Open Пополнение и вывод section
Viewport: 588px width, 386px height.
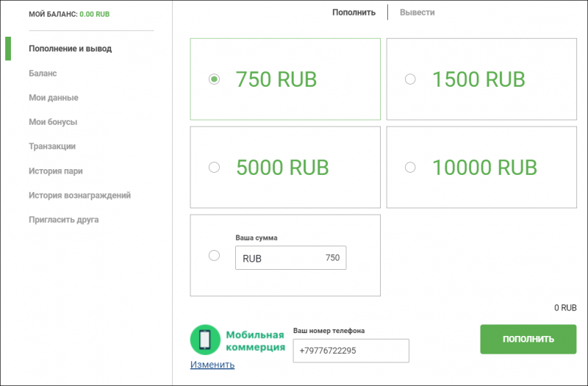coord(70,49)
